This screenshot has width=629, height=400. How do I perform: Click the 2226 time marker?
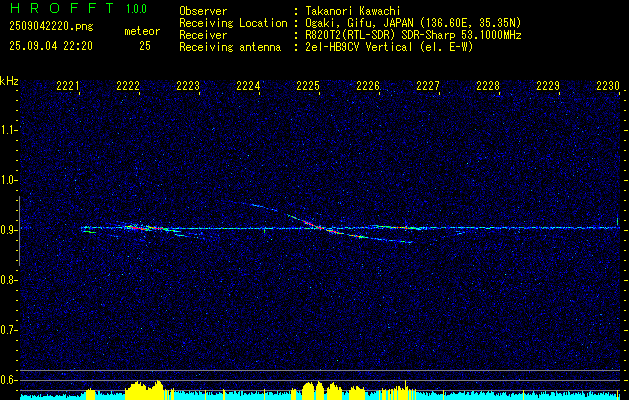click(368, 86)
